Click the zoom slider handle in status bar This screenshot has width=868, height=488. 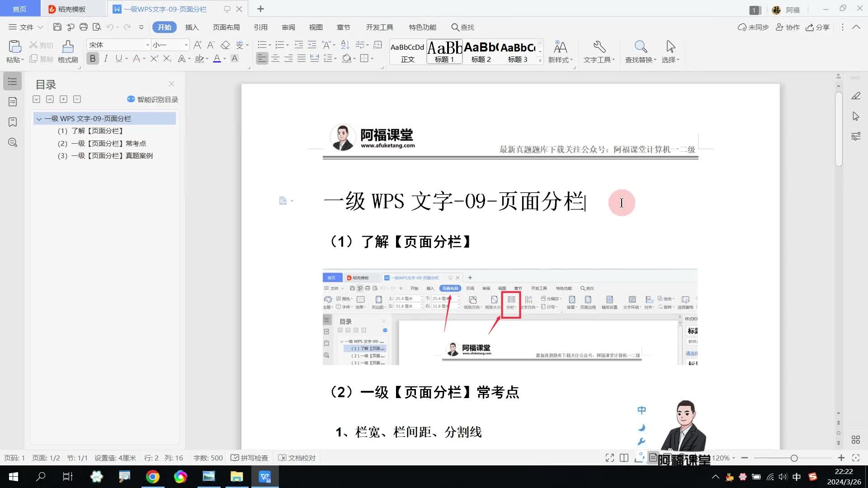[794, 458]
